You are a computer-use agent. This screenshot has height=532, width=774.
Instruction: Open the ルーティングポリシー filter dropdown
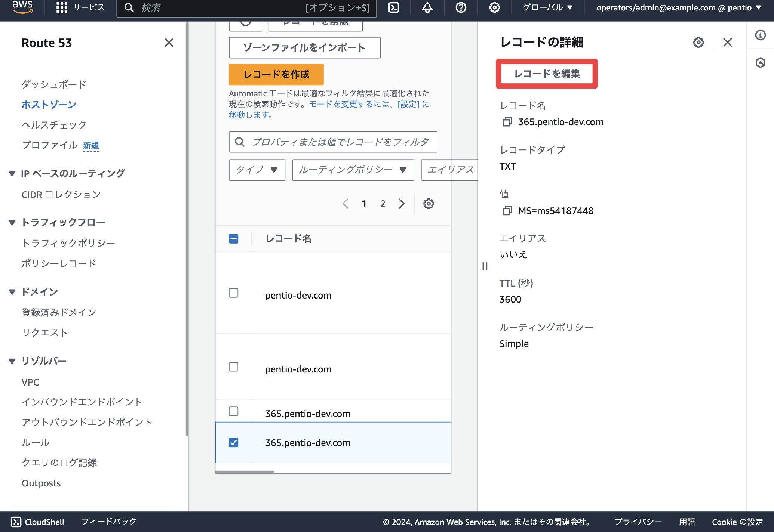[x=353, y=170]
